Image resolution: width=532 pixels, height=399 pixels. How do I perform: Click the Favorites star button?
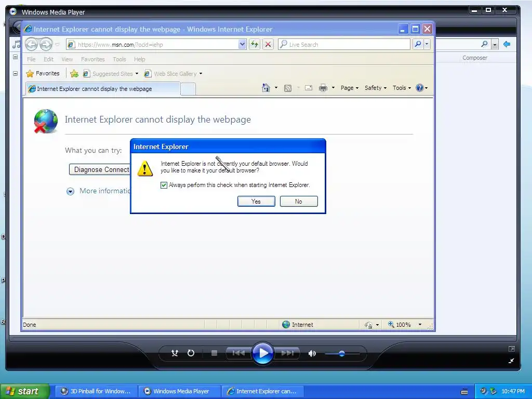pyautogui.click(x=43, y=73)
